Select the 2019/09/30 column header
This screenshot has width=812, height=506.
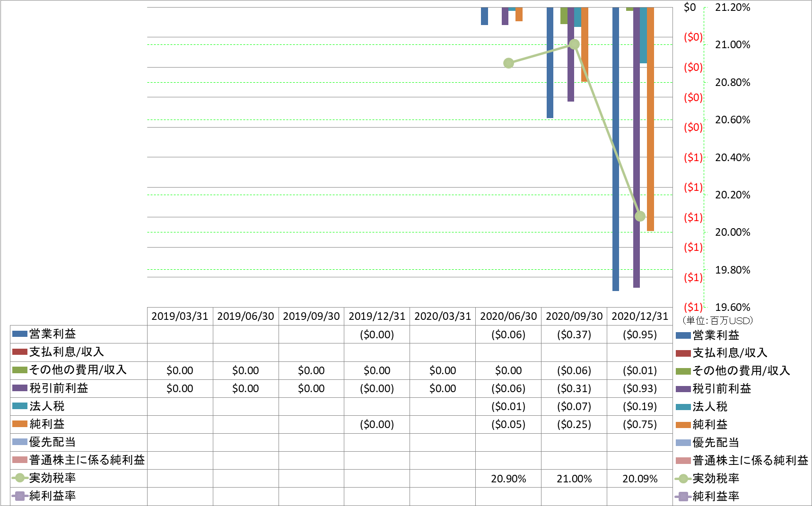311,316
